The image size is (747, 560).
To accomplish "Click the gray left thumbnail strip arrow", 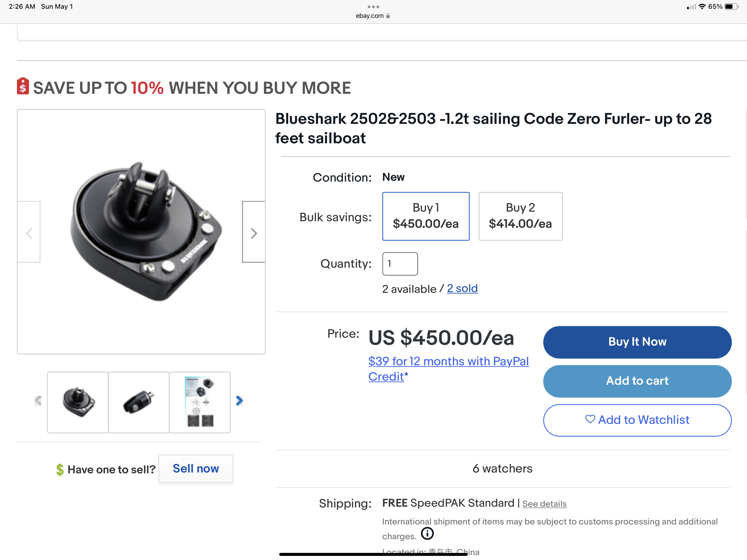I will [38, 401].
